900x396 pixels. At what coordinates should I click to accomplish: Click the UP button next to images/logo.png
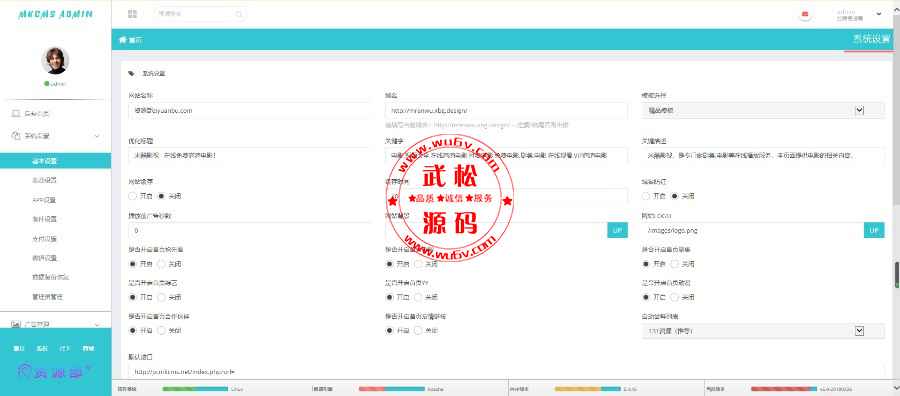pos(874,230)
